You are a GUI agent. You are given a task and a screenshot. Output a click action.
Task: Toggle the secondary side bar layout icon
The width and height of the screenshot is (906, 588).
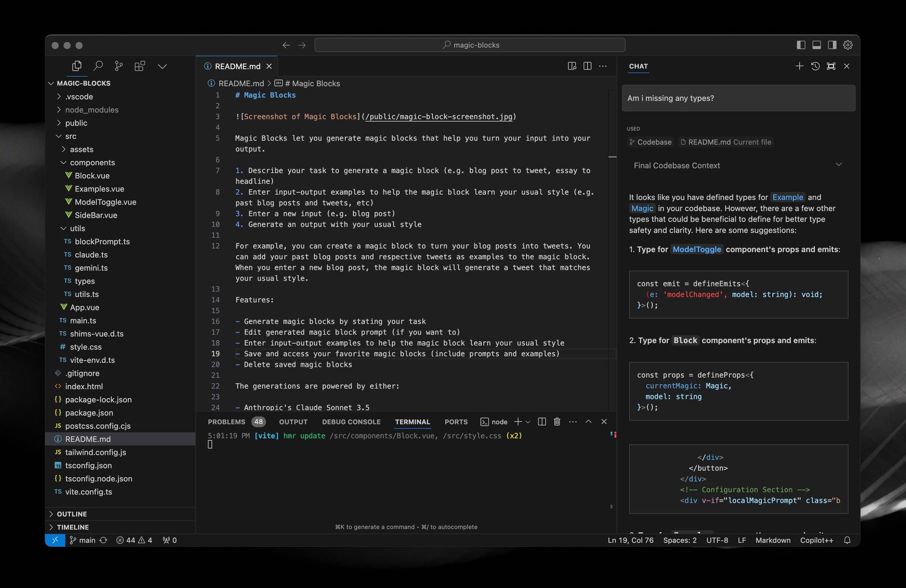click(x=832, y=45)
